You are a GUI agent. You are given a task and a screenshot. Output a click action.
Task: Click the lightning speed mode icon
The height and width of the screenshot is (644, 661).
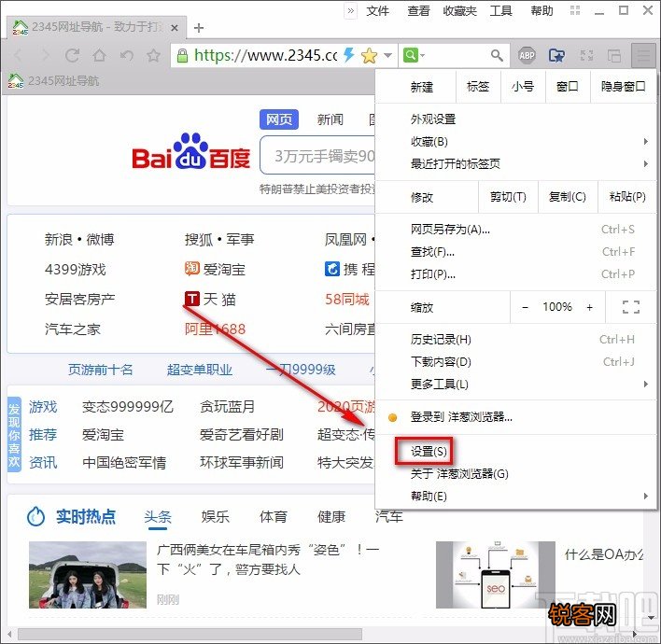[x=348, y=55]
